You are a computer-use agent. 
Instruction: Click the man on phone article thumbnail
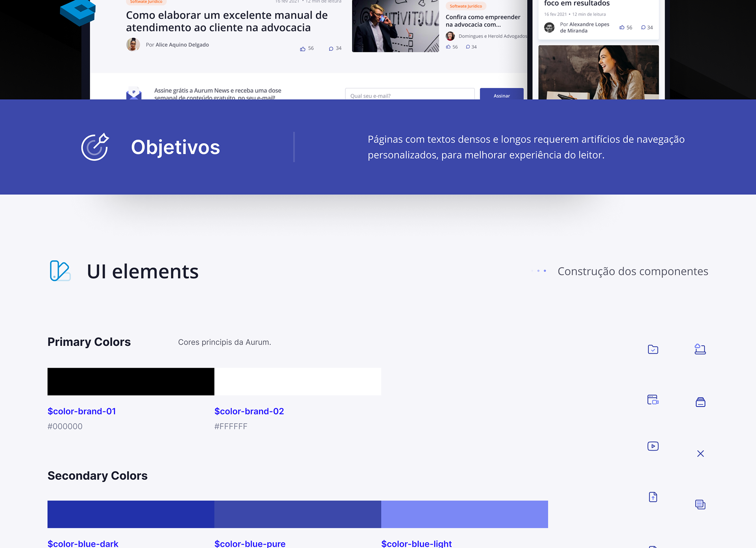pyautogui.click(x=395, y=26)
